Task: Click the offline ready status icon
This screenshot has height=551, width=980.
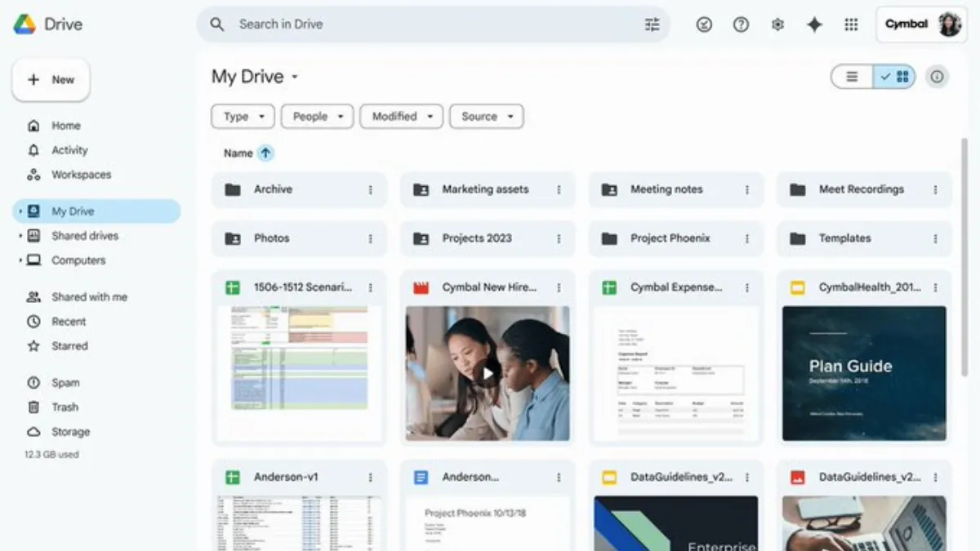Action: click(x=704, y=24)
